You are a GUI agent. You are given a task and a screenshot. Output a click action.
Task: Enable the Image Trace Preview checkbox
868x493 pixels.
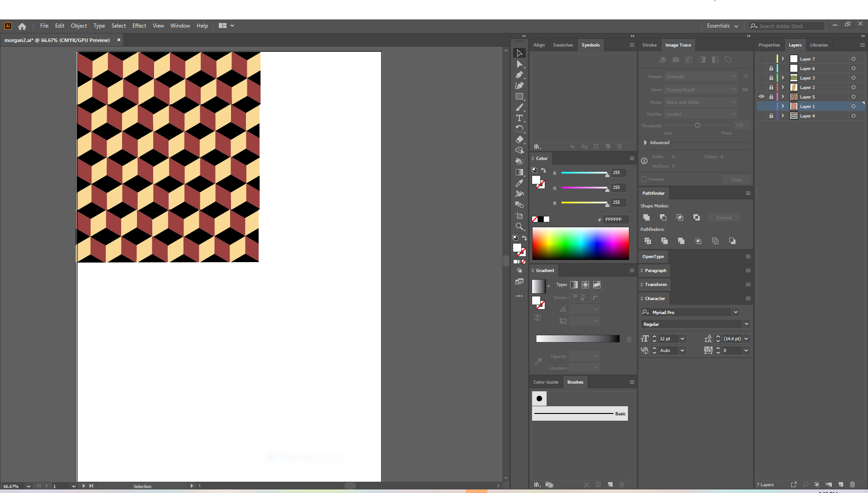pyautogui.click(x=644, y=179)
